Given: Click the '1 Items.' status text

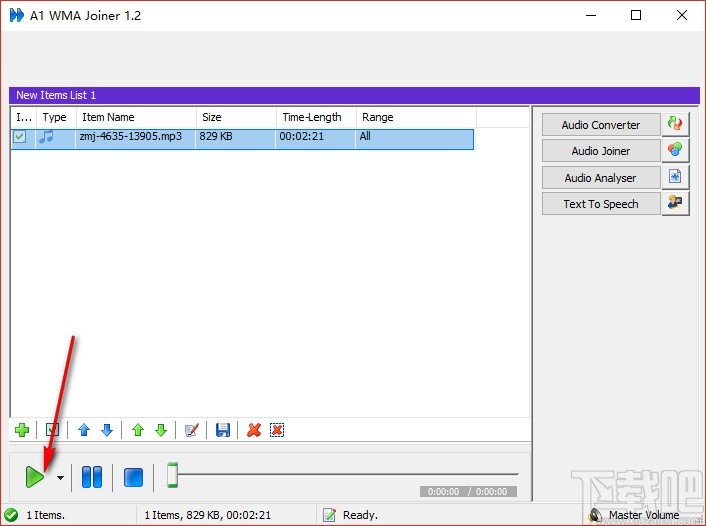Looking at the screenshot, I should pos(45,515).
